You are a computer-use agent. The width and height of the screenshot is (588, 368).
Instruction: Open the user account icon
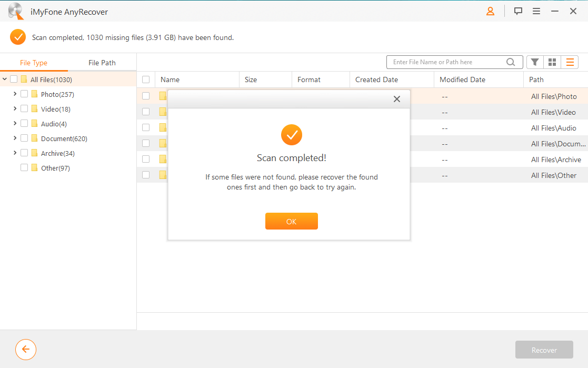click(490, 11)
